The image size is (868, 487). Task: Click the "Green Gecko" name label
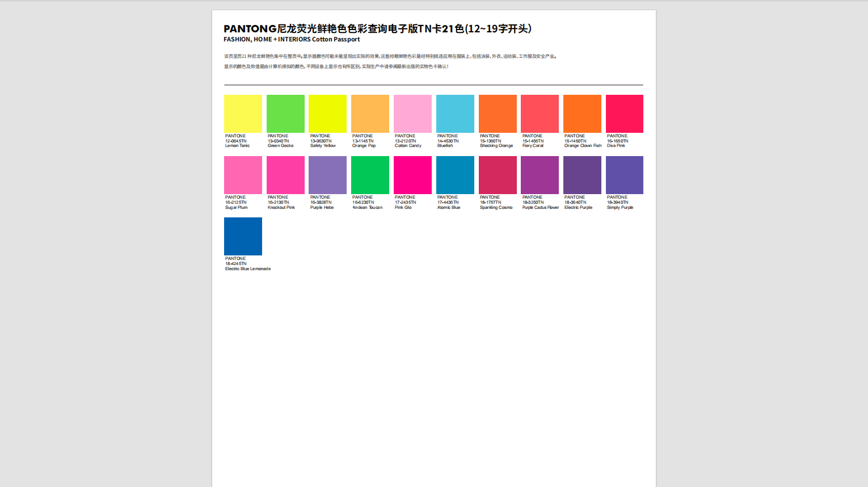click(x=280, y=146)
